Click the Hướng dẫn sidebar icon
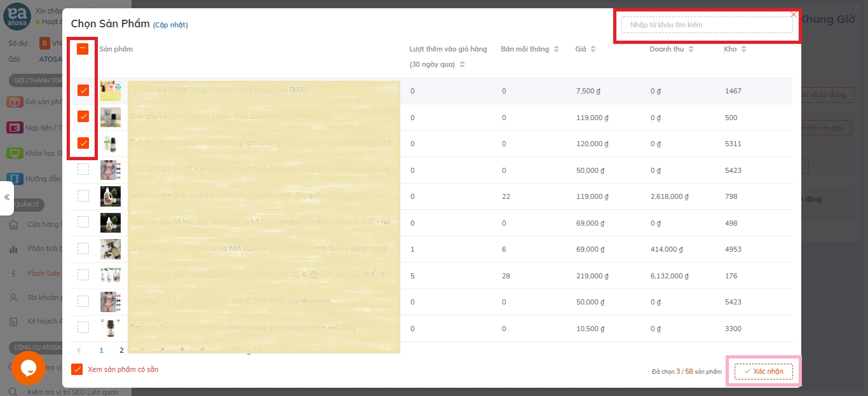The image size is (868, 396). click(x=15, y=179)
